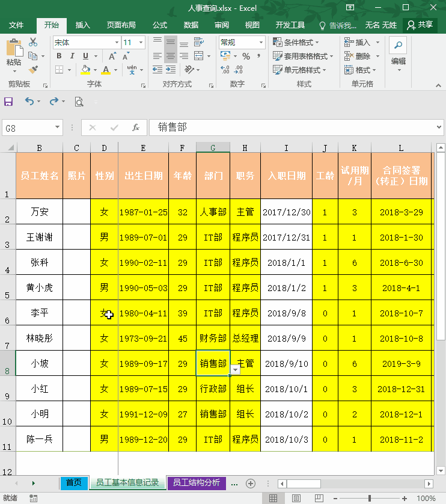Apply percent style
This screenshot has height=504, width=446.
pyautogui.click(x=246, y=57)
